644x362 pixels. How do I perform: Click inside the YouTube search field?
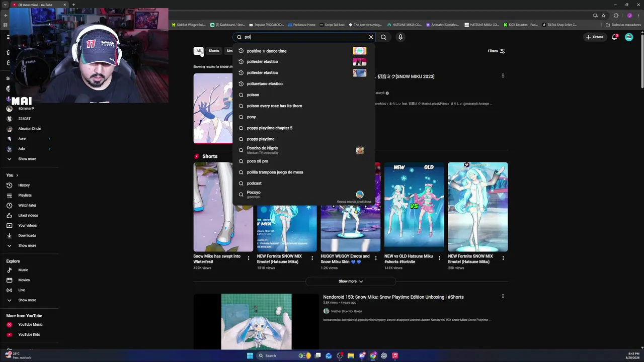click(x=304, y=37)
